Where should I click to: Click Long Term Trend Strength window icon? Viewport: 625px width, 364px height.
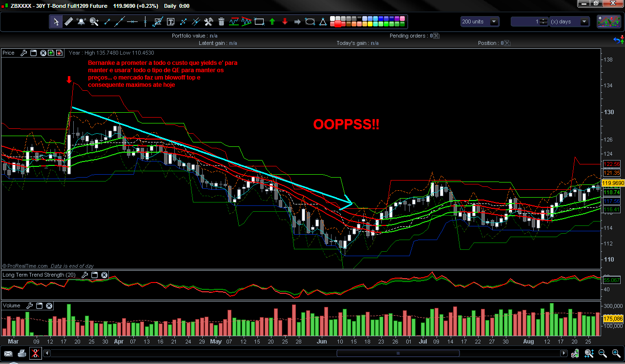click(95, 275)
